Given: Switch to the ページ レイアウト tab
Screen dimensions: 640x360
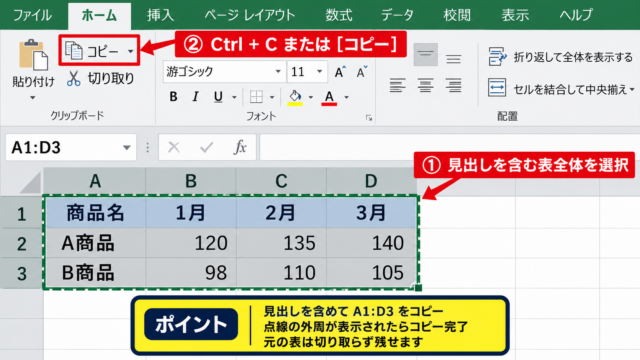Looking at the screenshot, I should pyautogui.click(x=249, y=16).
